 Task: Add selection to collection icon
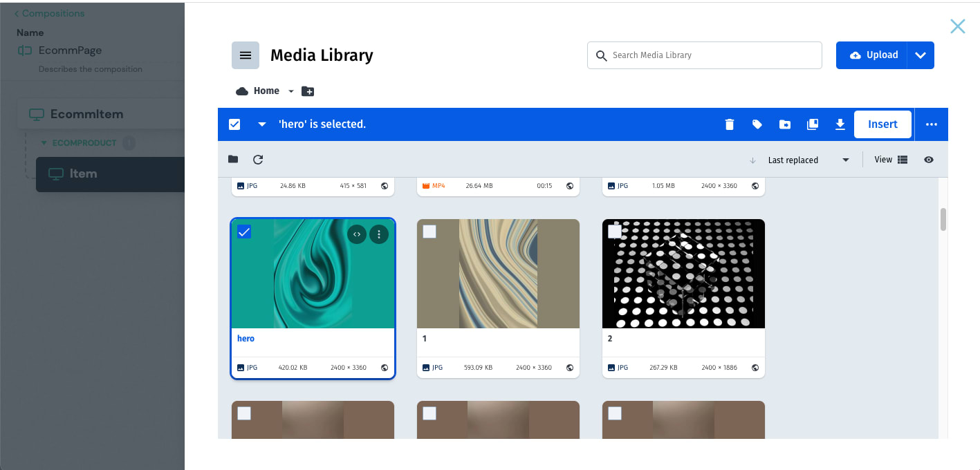(x=813, y=124)
